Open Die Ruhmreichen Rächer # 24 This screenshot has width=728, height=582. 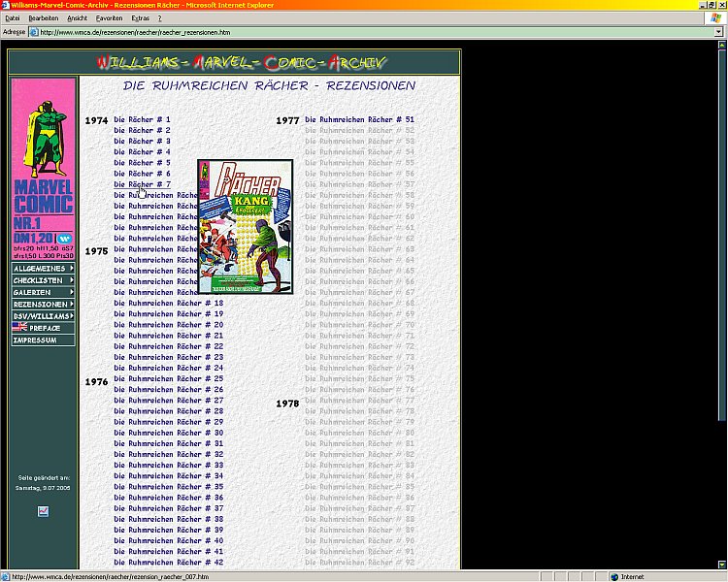pos(169,368)
